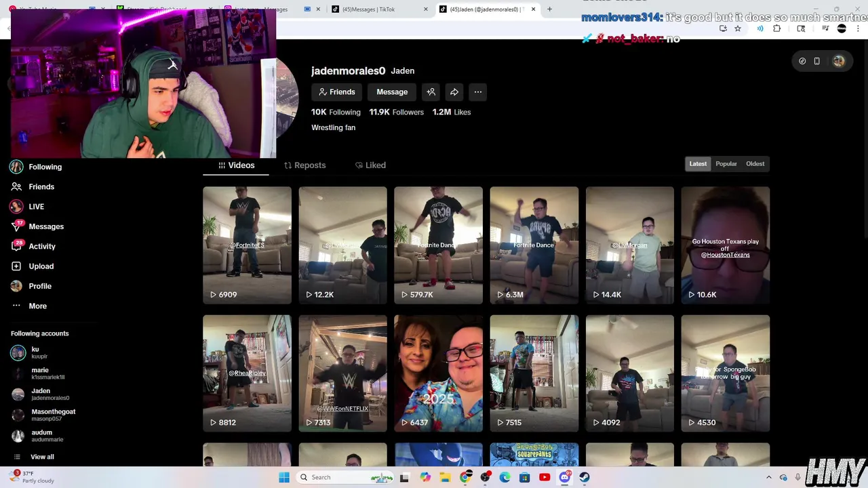Open Discord from the taskbar

[x=565, y=477]
